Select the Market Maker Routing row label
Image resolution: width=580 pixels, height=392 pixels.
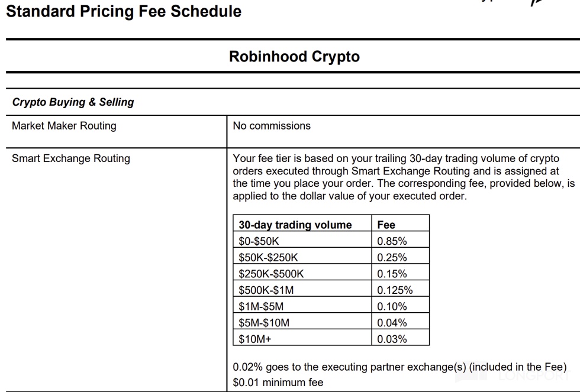pyautogui.click(x=64, y=126)
